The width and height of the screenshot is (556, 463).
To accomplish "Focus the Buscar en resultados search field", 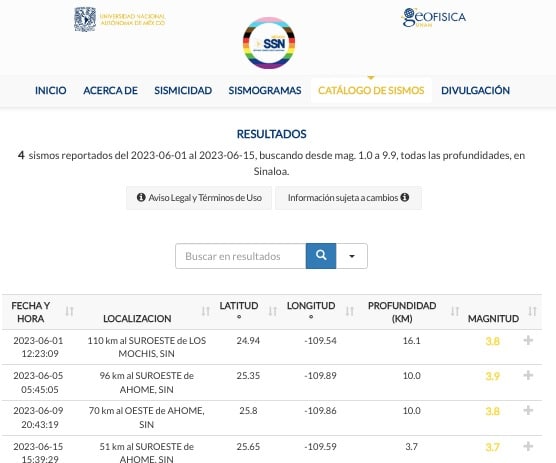I will (241, 256).
